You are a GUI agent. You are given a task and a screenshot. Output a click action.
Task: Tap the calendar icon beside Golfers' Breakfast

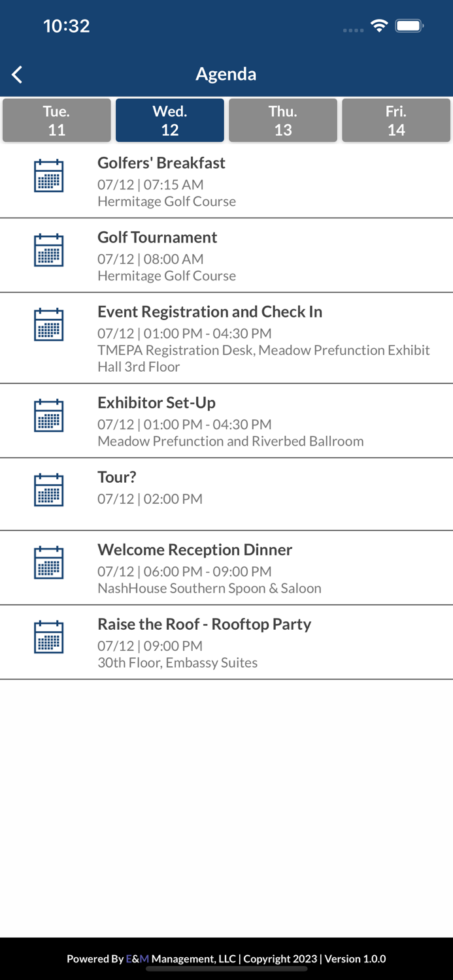click(x=48, y=175)
